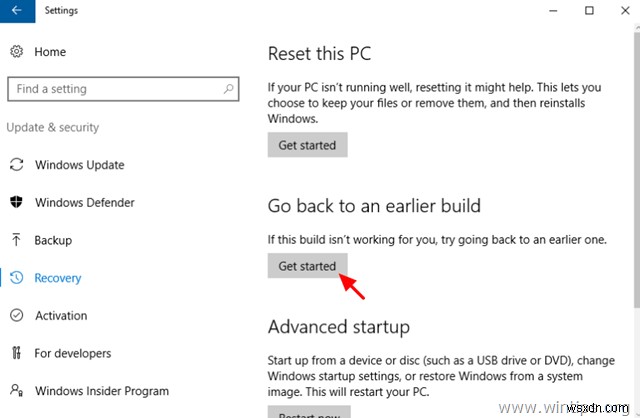Click Get started under Reset this PC
Viewport: 640px width, 418px height.
click(307, 145)
